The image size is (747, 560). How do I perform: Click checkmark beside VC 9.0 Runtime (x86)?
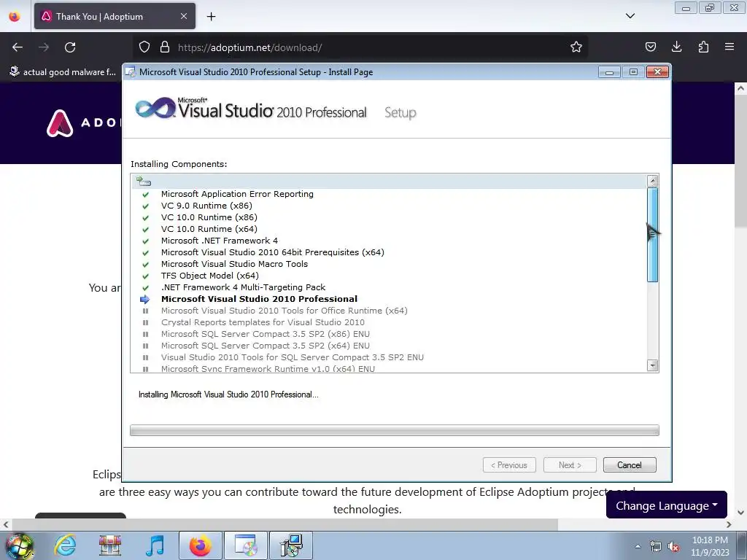click(x=145, y=206)
